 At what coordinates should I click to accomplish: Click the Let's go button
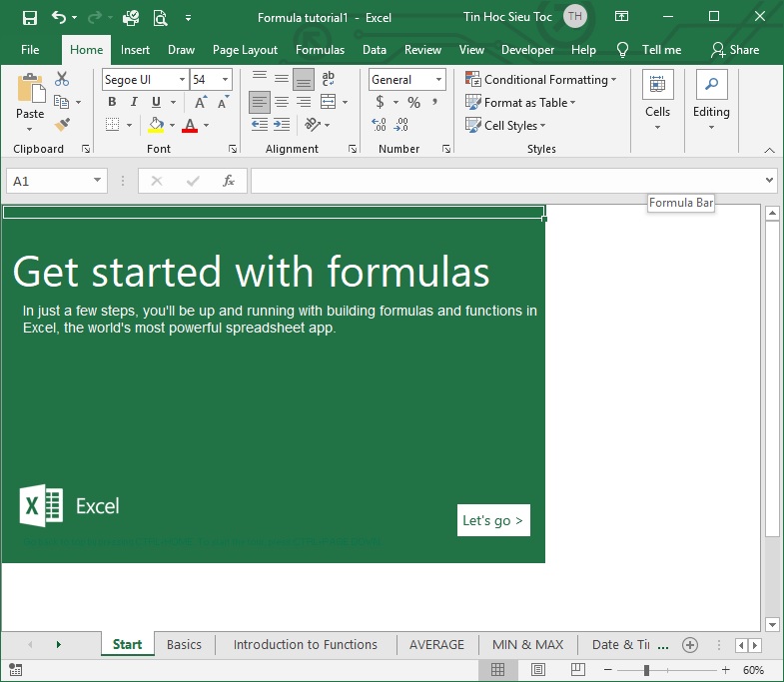pyautogui.click(x=493, y=520)
